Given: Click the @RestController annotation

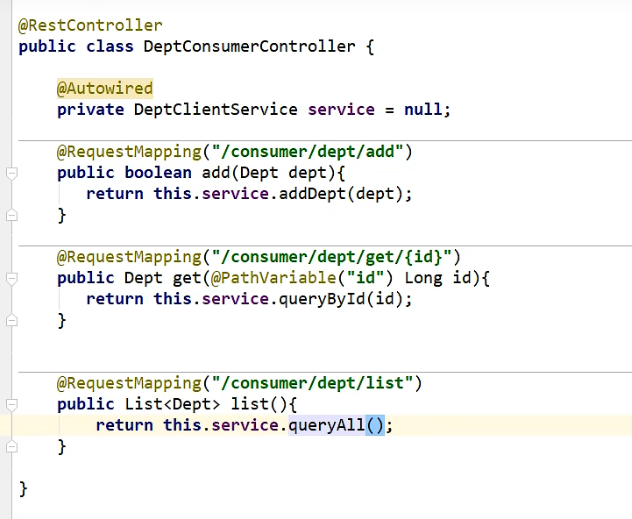Looking at the screenshot, I should click(x=90, y=25).
